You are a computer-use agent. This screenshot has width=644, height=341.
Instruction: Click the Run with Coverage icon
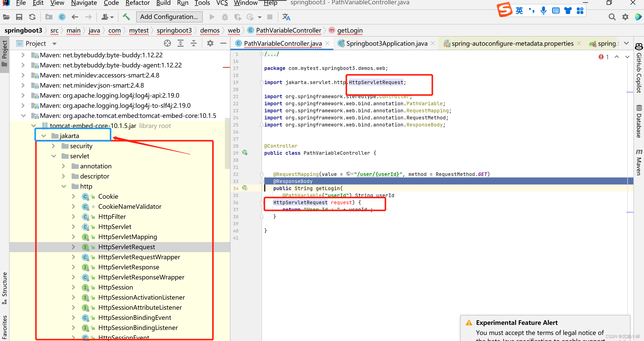pos(238,17)
